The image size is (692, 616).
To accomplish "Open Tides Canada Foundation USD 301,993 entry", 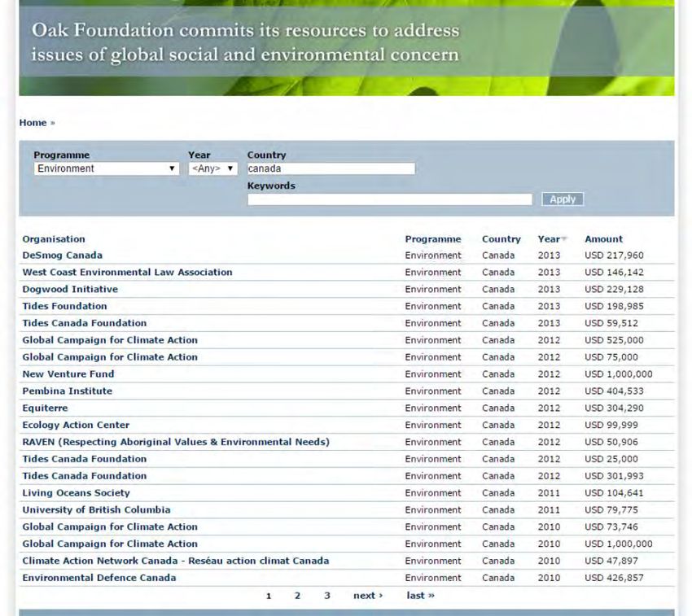I will point(85,476).
